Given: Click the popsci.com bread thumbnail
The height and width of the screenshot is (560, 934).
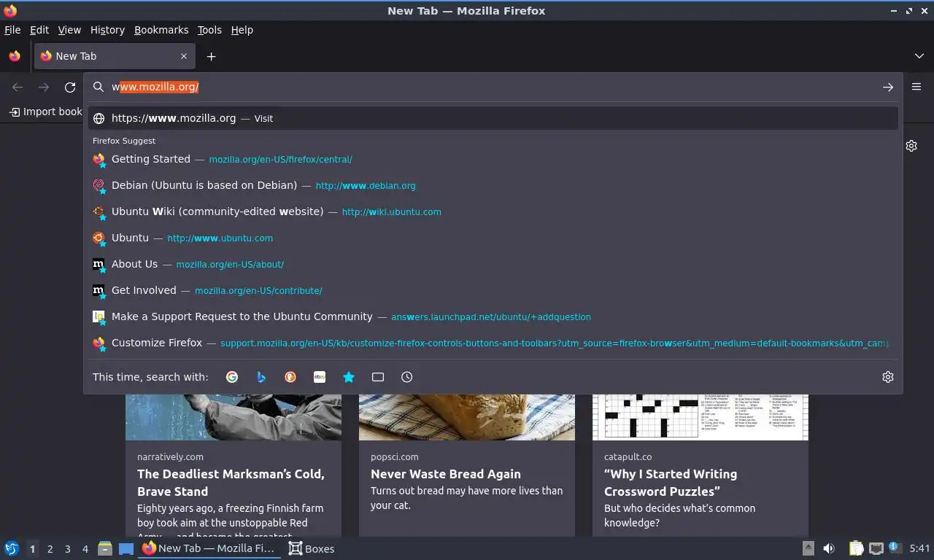Looking at the screenshot, I should coord(467,417).
